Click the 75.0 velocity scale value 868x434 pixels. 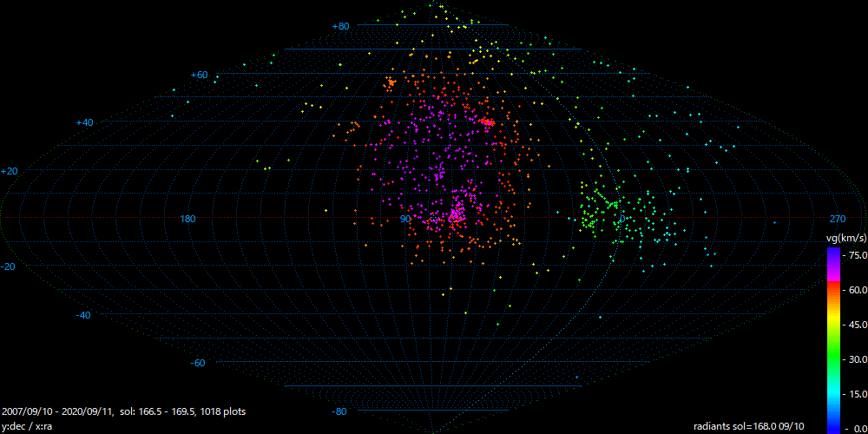[x=854, y=255]
